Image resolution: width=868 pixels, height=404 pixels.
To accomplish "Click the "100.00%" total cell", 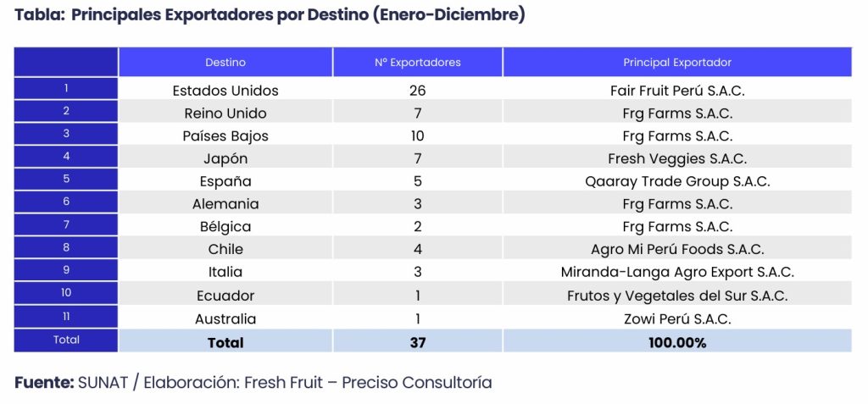I will click(676, 342).
